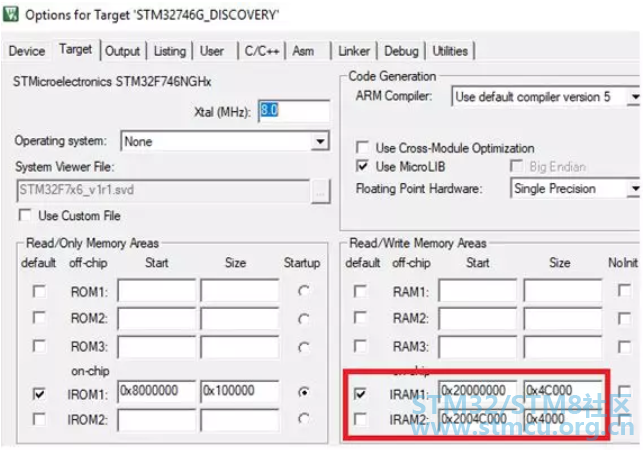Check the default box for ROM1
Image resolution: width=643 pixels, height=450 pixels.
[x=39, y=292]
